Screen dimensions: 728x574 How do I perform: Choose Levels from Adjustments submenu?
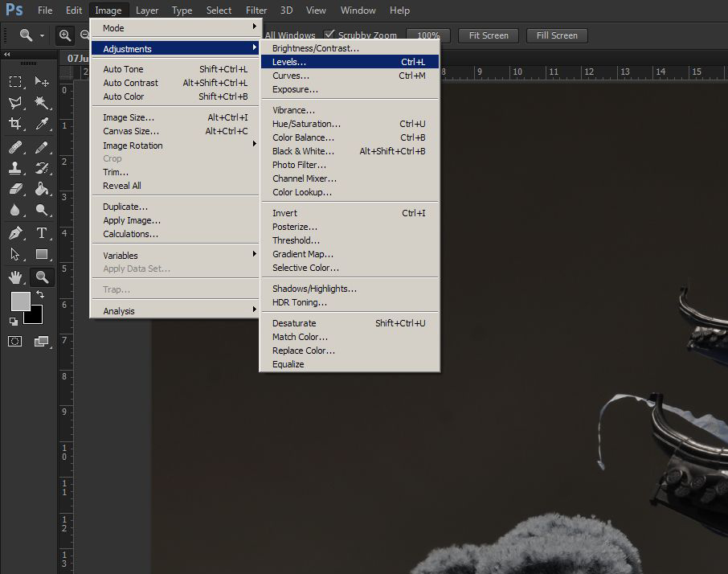(x=350, y=62)
